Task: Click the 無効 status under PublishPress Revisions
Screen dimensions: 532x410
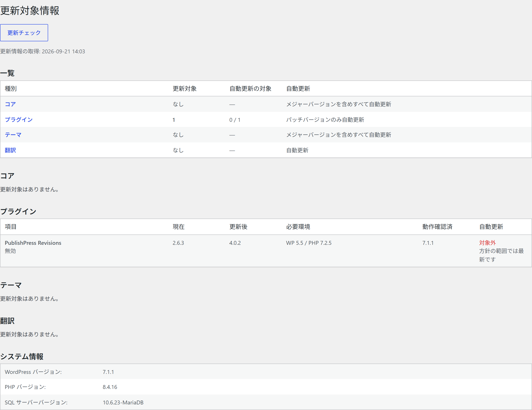Action: pos(10,251)
